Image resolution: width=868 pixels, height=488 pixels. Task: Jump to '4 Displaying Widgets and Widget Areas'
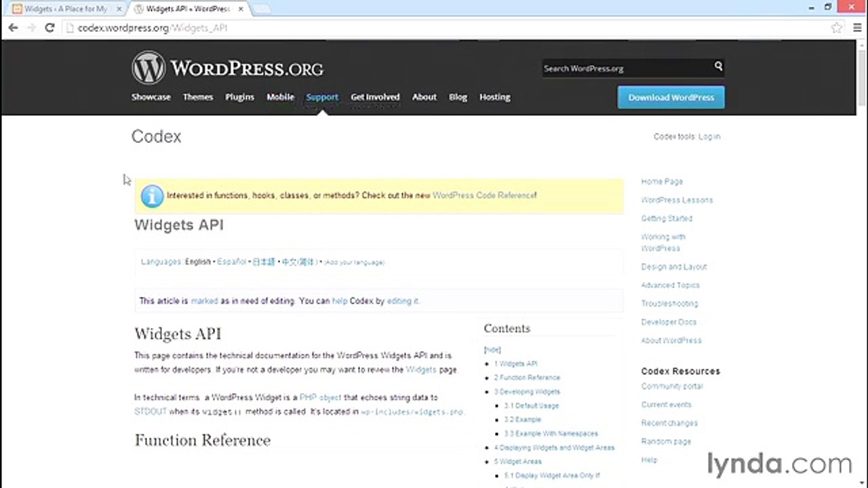pos(554,448)
